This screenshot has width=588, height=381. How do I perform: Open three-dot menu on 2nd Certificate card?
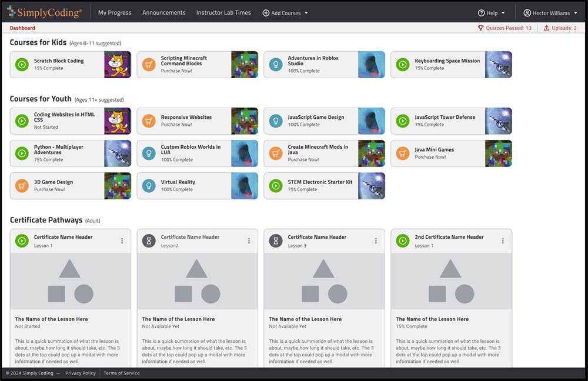click(503, 241)
